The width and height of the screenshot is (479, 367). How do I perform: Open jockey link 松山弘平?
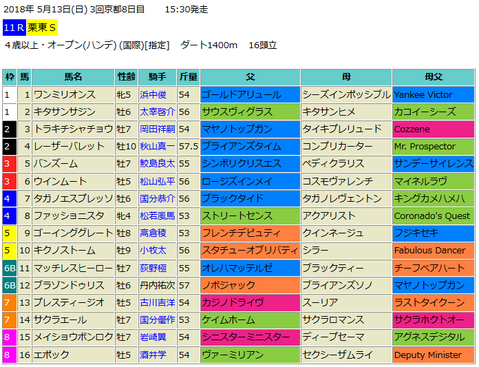157,181
